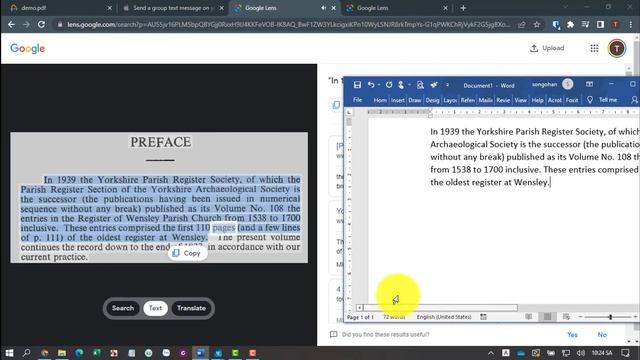Select the Text mode in Google Lens

click(155, 308)
